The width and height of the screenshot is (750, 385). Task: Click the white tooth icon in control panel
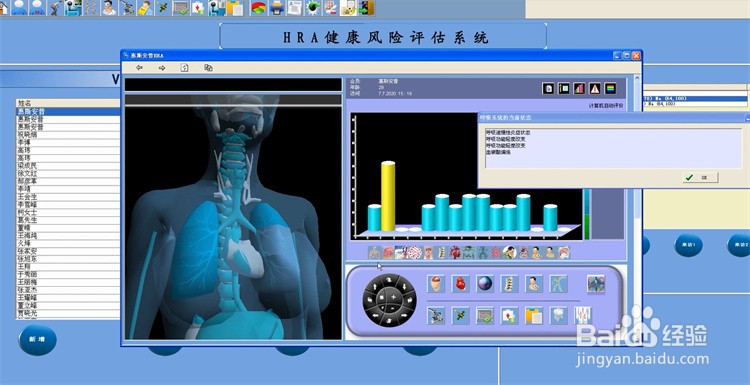[558, 316]
